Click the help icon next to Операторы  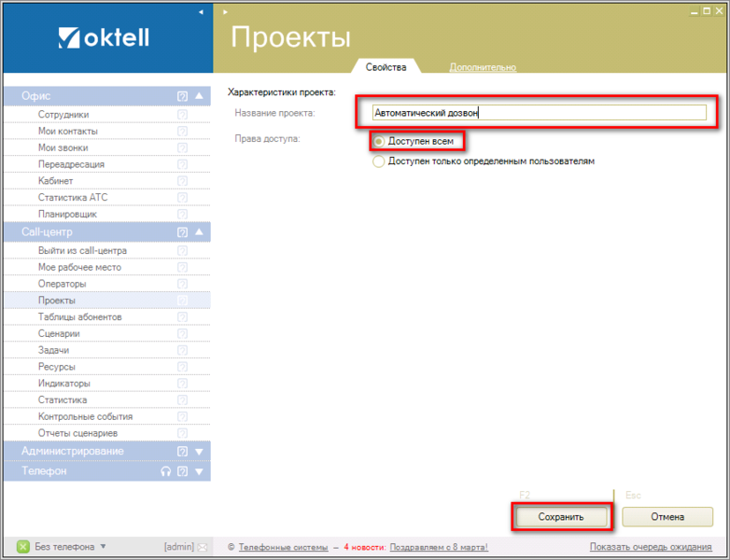[x=183, y=284]
